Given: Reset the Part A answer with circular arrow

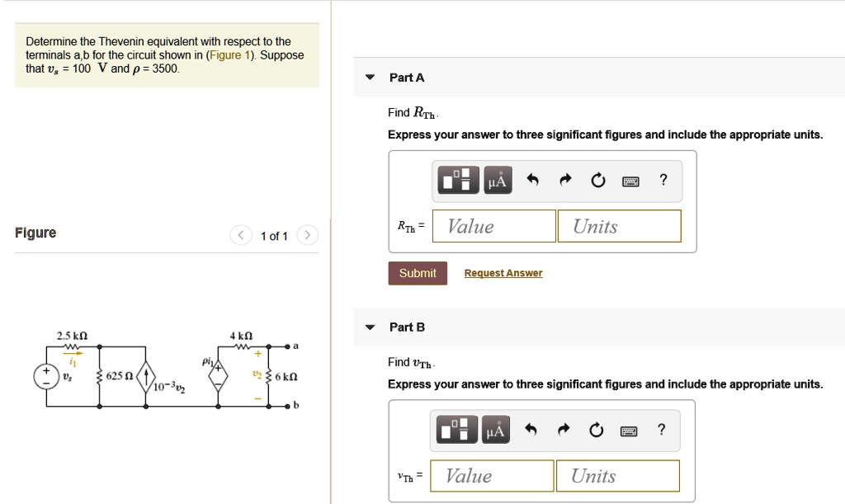Looking at the screenshot, I should coord(597,180).
